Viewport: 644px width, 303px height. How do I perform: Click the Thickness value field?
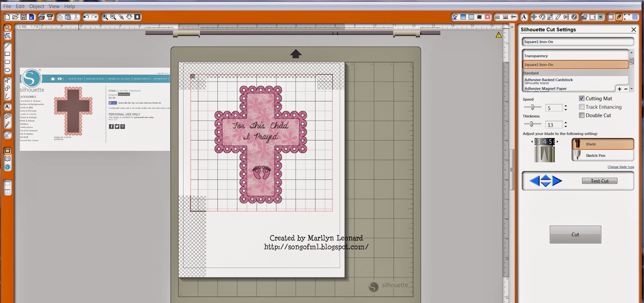554,125
